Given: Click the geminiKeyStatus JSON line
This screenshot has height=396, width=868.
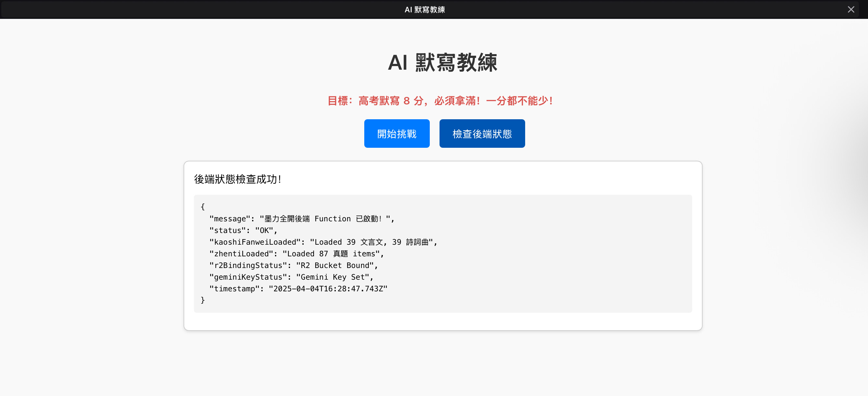Looking at the screenshot, I should click(x=291, y=277).
